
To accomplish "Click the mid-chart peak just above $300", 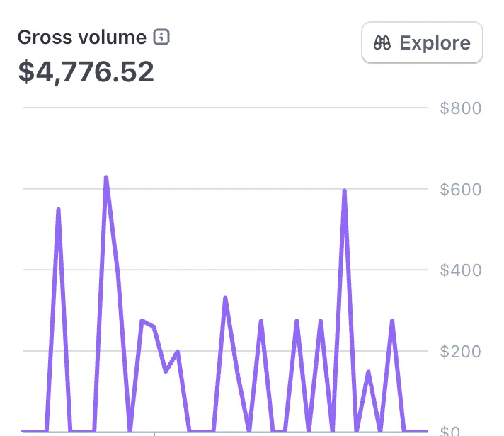I will coord(225,298).
